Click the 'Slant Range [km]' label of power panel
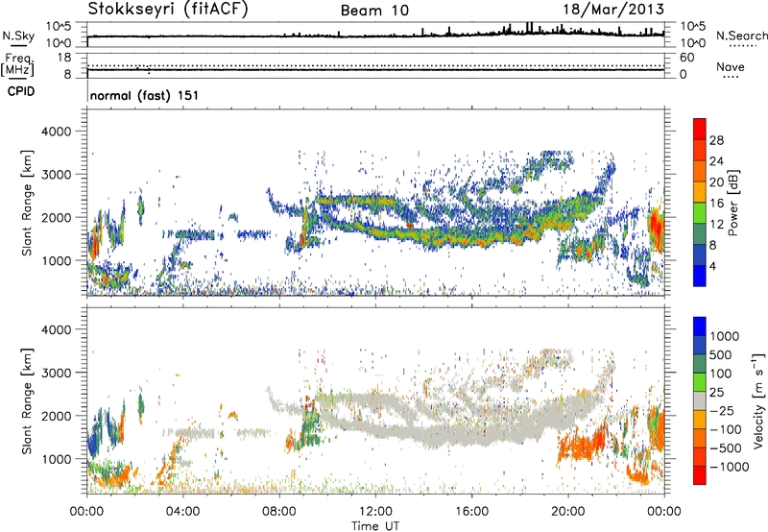This screenshot has height=532, width=768. [28, 203]
